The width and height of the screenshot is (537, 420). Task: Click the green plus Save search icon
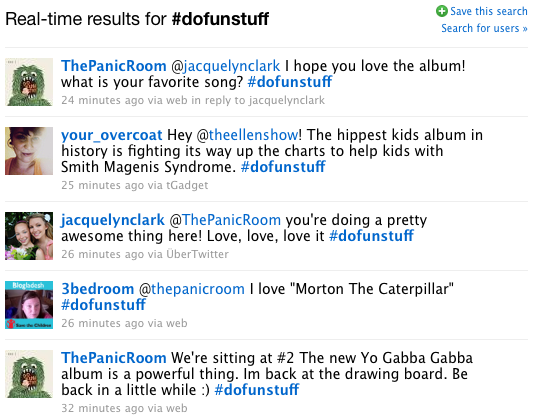point(441,11)
